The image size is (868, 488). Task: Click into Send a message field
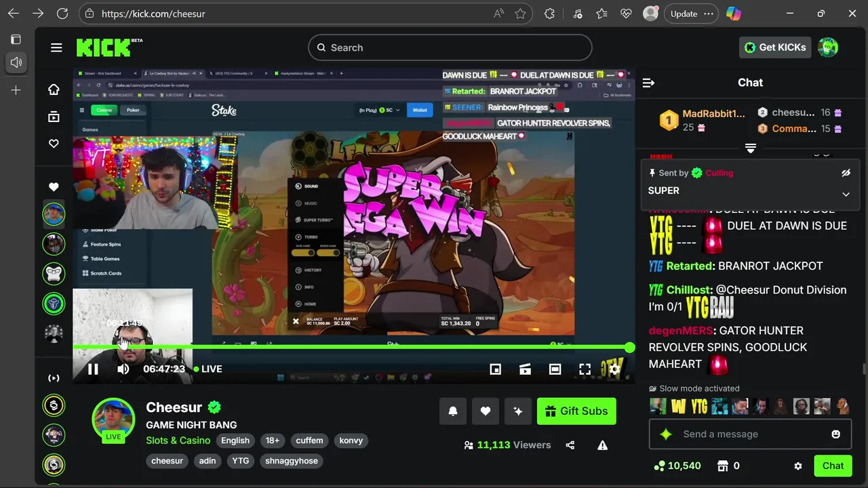(749, 434)
